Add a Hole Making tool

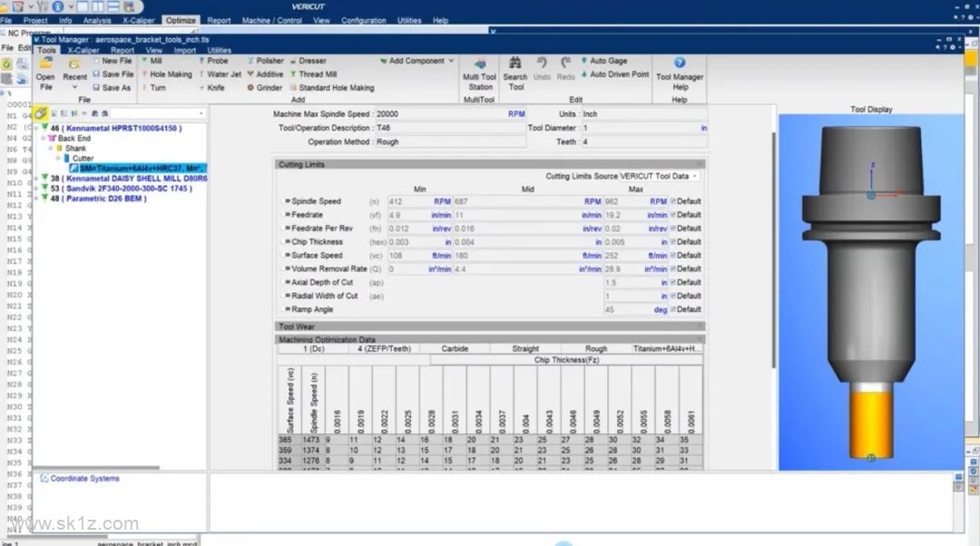click(167, 74)
